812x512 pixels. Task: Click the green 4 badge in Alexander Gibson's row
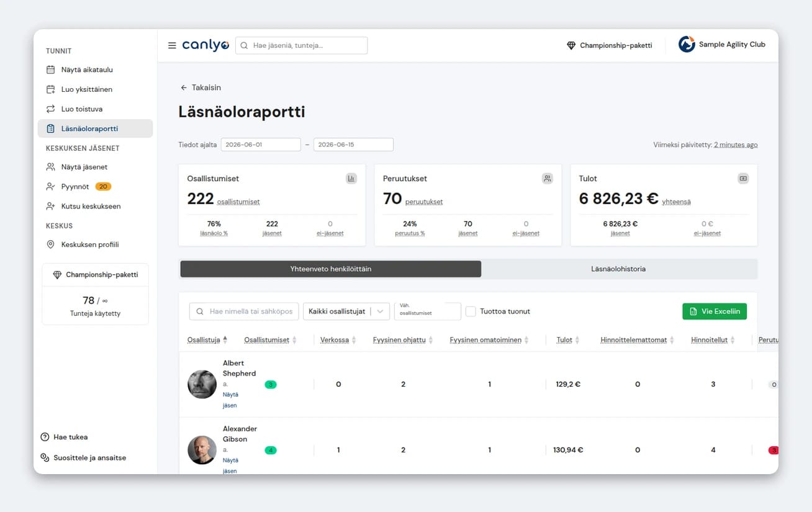271,450
